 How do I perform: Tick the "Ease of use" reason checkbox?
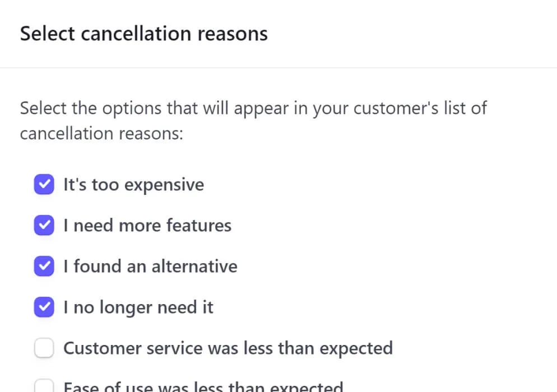pos(44,386)
